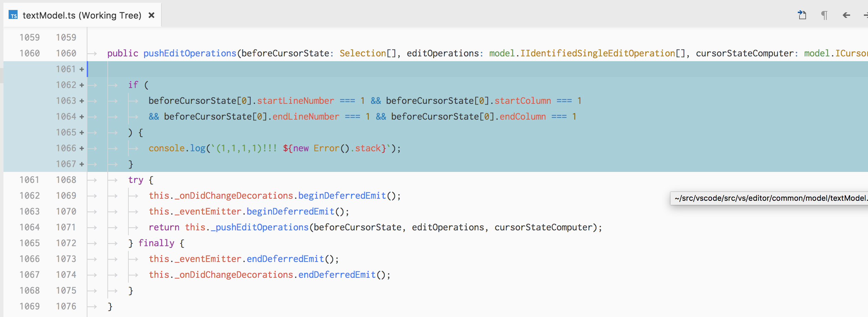The width and height of the screenshot is (868, 317).
Task: Toggle whitespace rendering with the pilcrow icon
Action: click(825, 14)
